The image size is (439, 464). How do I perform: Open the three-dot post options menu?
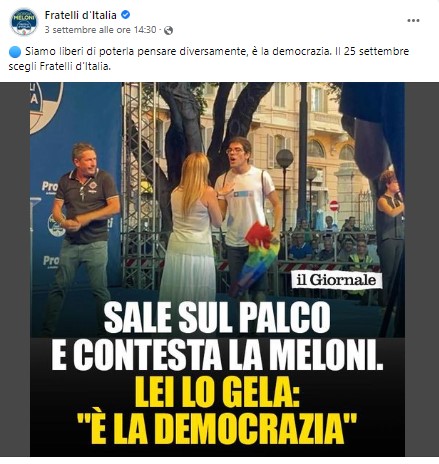coord(413,21)
